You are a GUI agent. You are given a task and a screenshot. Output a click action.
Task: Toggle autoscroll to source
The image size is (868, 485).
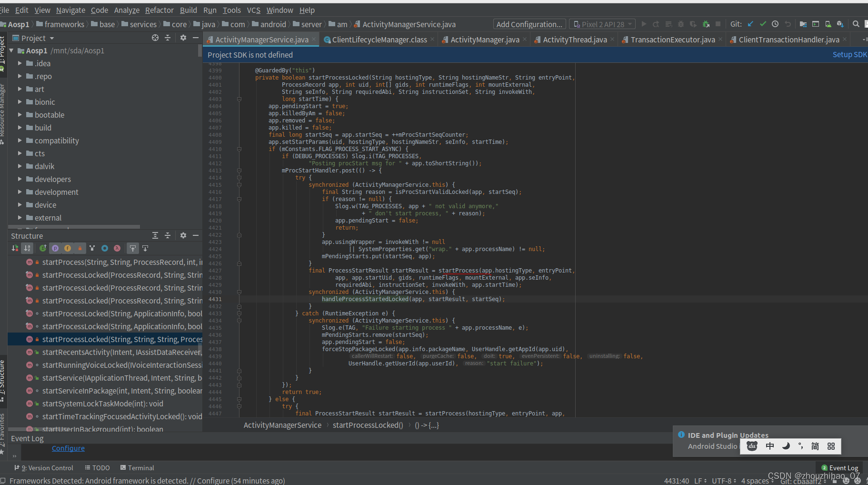133,248
